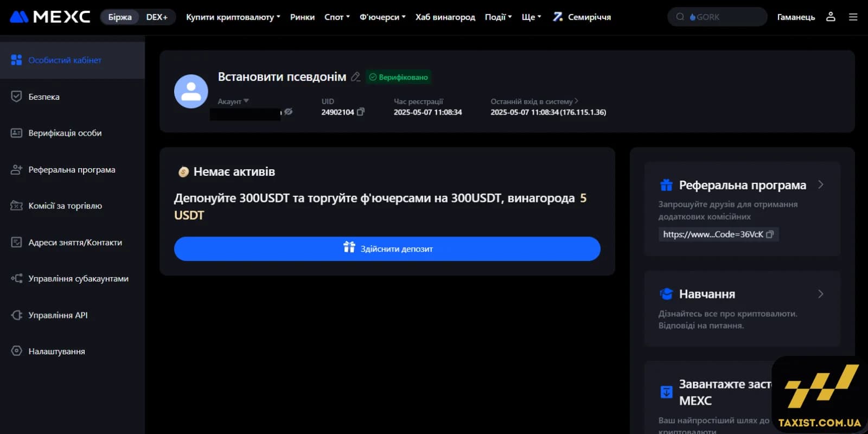
Task: Open the Ринки menu
Action: click(x=302, y=17)
